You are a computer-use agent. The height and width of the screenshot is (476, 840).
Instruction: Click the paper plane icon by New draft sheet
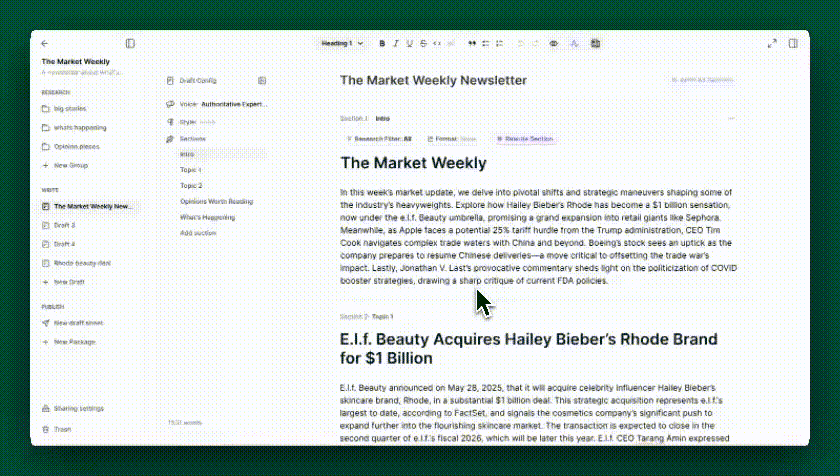point(46,323)
